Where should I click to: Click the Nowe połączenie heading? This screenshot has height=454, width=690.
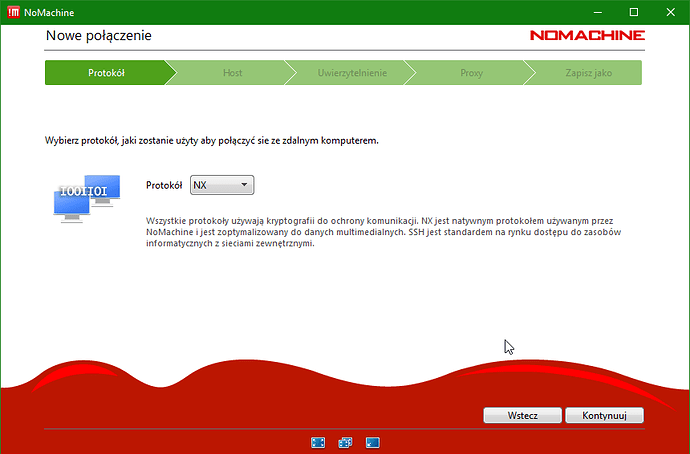(x=99, y=37)
